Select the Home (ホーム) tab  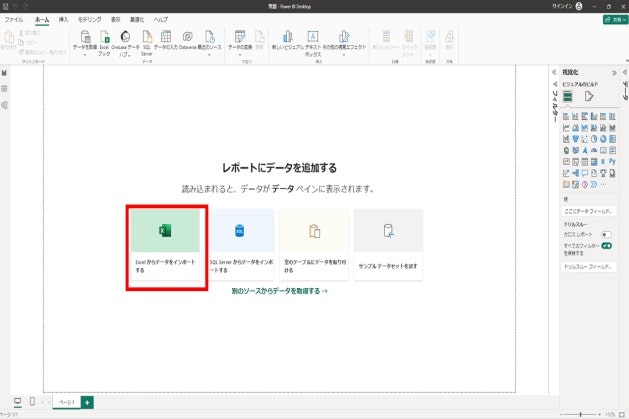[42, 19]
